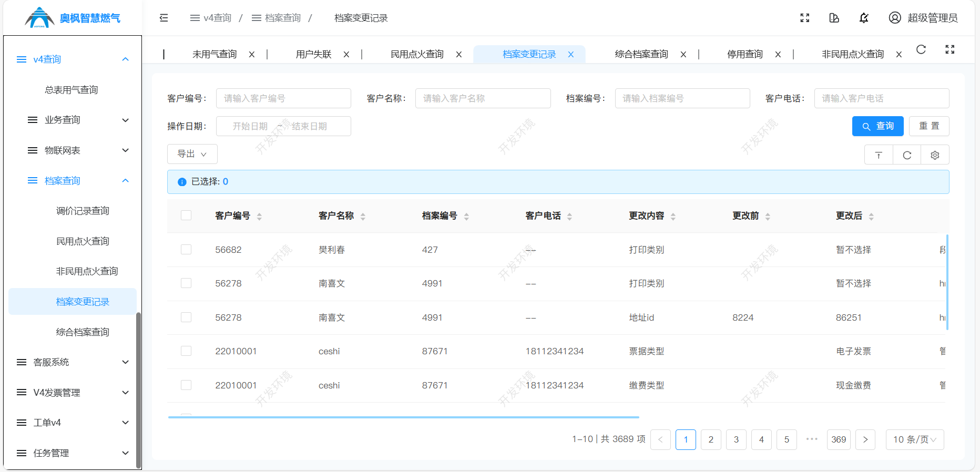This screenshot has height=472, width=980.
Task: Switch to the 未用气查询 tab
Action: pos(215,54)
